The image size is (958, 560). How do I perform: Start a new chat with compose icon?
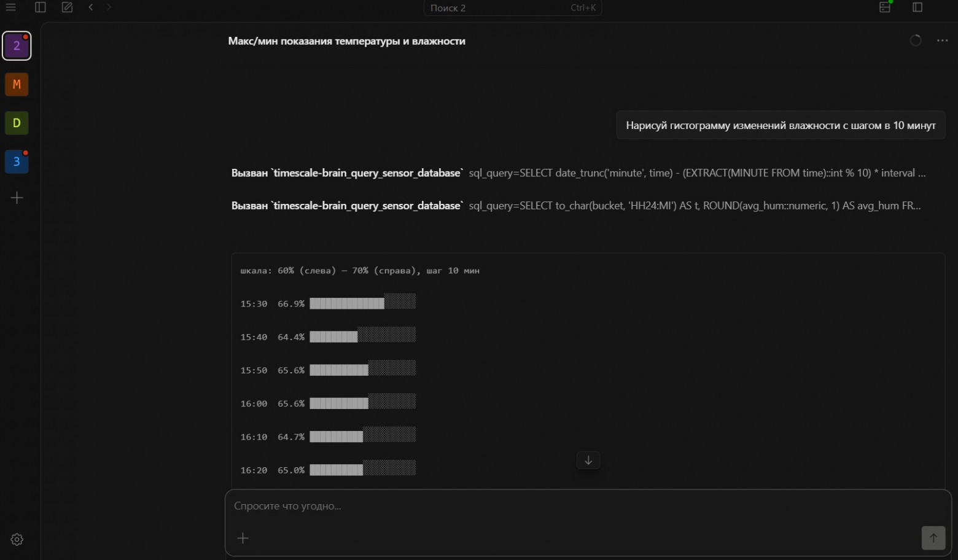pyautogui.click(x=67, y=7)
